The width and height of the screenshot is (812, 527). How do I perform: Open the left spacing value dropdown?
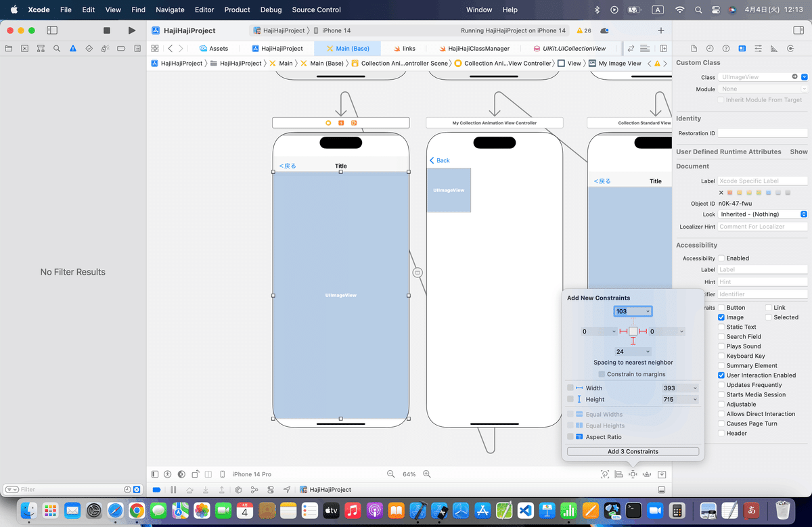[614, 331]
